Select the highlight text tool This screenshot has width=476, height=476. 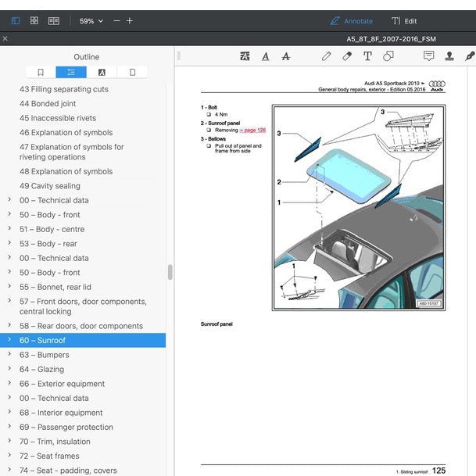click(x=245, y=56)
